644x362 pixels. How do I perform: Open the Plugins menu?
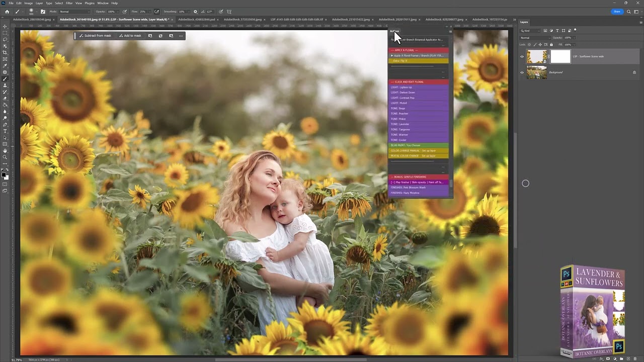tap(90, 3)
